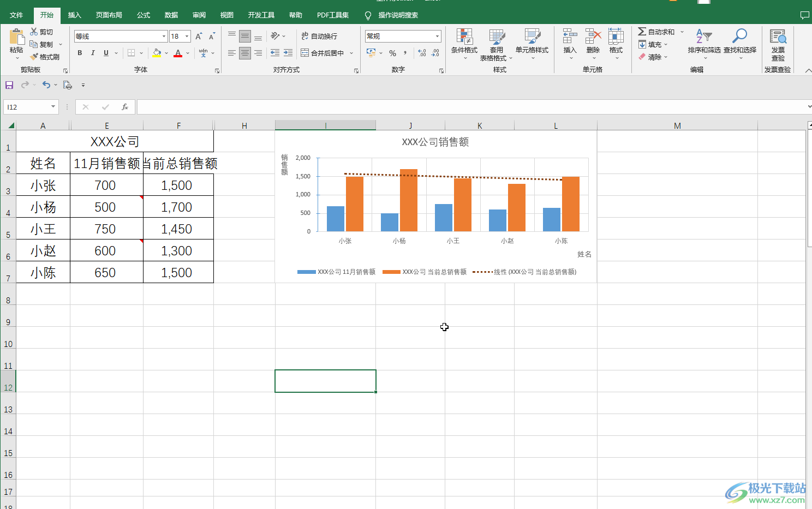Image resolution: width=812 pixels, height=509 pixels.
Task: Apply comma style number format
Action: (x=405, y=53)
